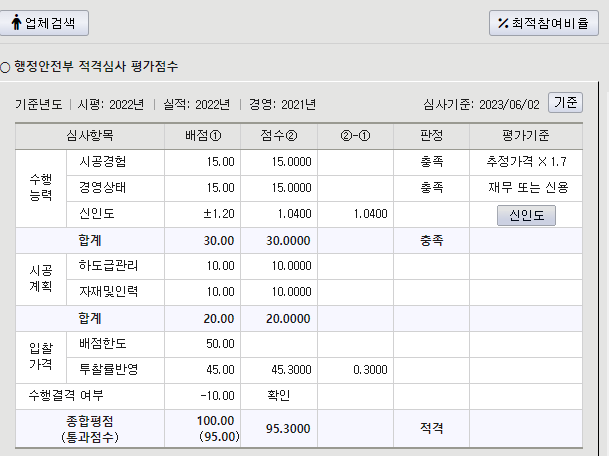
Task: Click the 45.3000 score cell
Action: 279,370
